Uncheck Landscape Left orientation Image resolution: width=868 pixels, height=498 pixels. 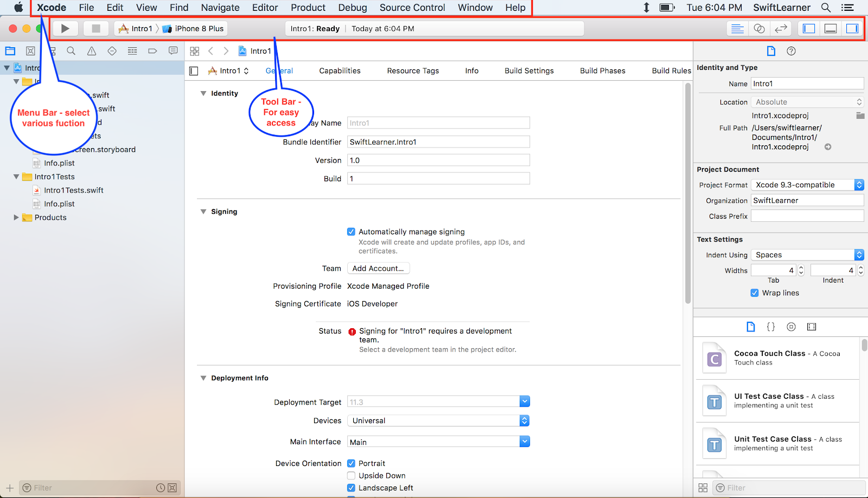point(351,488)
